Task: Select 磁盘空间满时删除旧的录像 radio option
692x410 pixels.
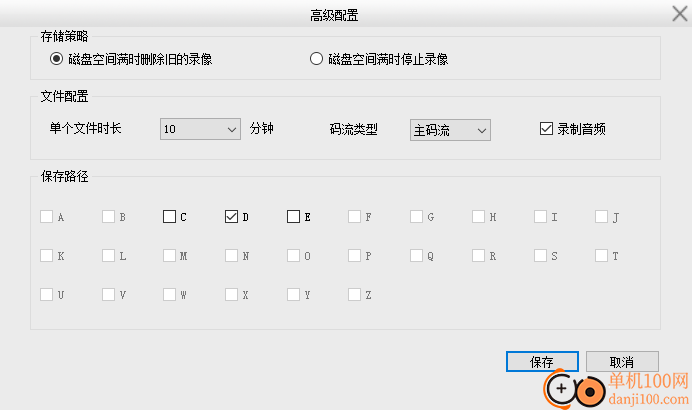Action: pyautogui.click(x=56, y=59)
